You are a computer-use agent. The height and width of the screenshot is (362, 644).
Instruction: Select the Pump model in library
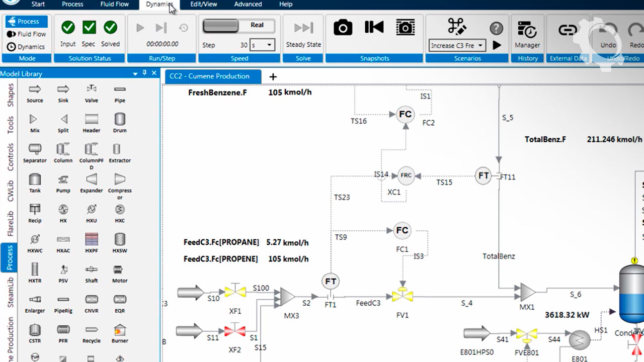tap(63, 179)
